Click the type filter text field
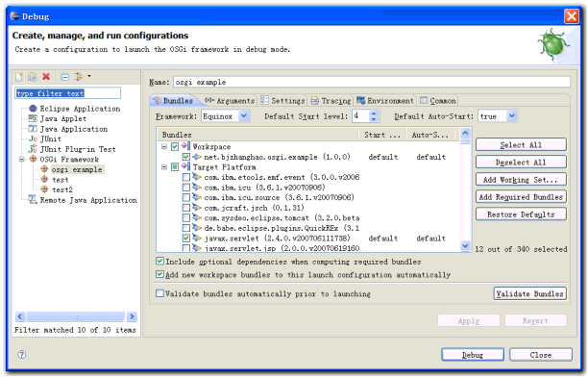Screen dimensions: 588x377 tap(68, 93)
